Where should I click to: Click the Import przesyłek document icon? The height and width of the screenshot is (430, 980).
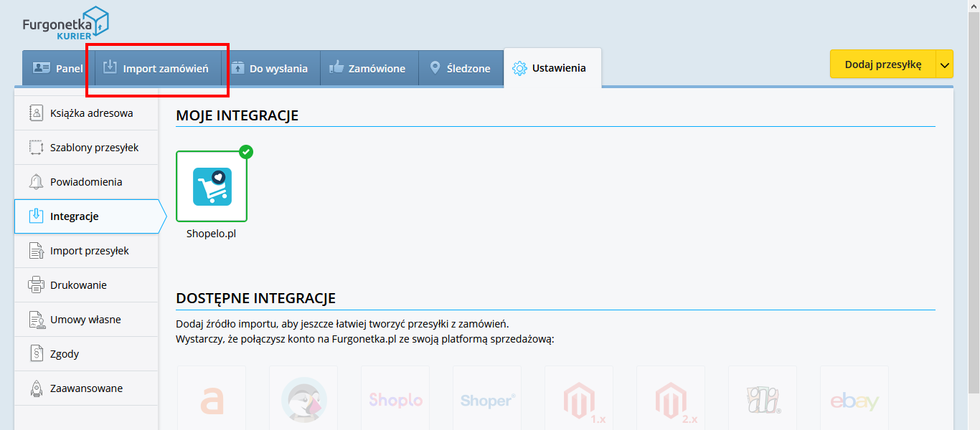click(x=36, y=251)
